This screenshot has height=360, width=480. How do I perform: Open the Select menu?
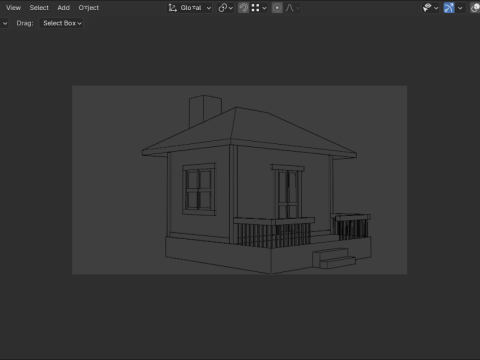click(39, 8)
